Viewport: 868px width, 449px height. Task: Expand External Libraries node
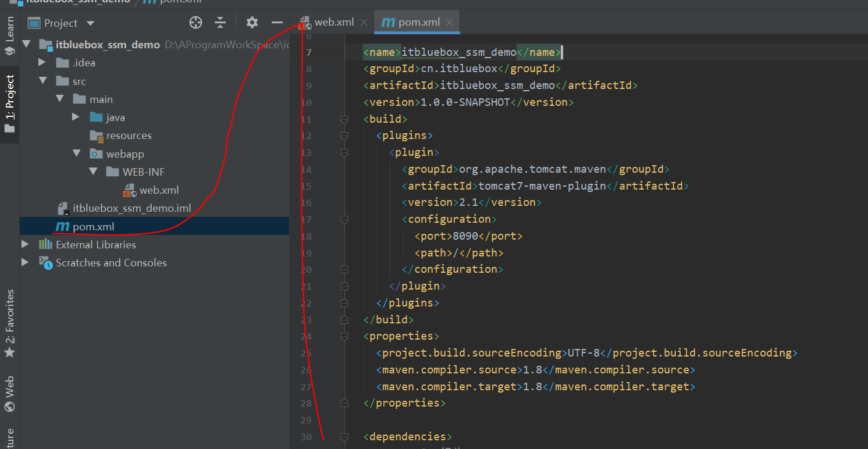click(25, 244)
